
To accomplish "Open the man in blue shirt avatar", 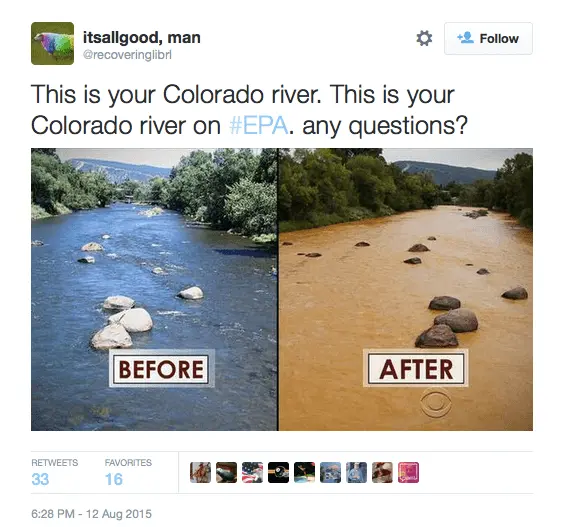I will tap(356, 472).
